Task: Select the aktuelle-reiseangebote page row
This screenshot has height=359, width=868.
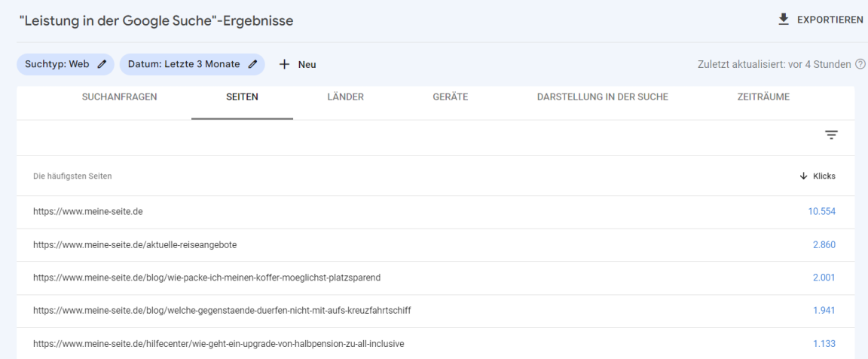Action: coord(136,245)
